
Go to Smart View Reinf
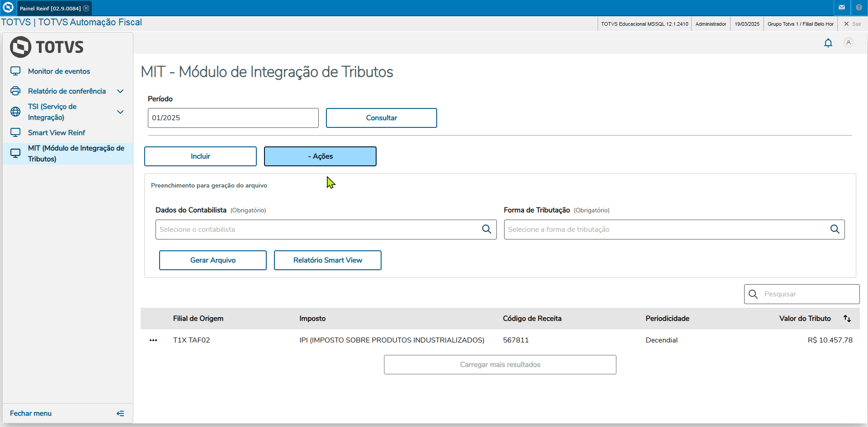[x=57, y=133]
